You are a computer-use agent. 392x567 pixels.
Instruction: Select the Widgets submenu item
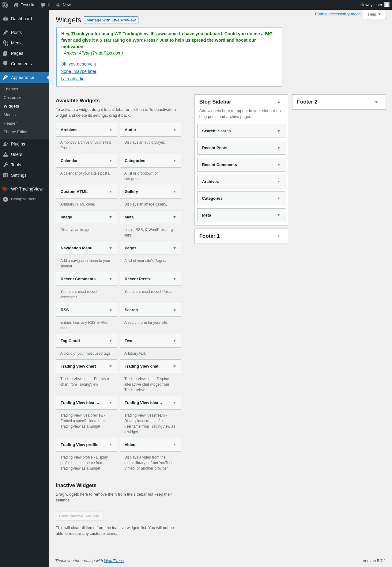click(11, 106)
